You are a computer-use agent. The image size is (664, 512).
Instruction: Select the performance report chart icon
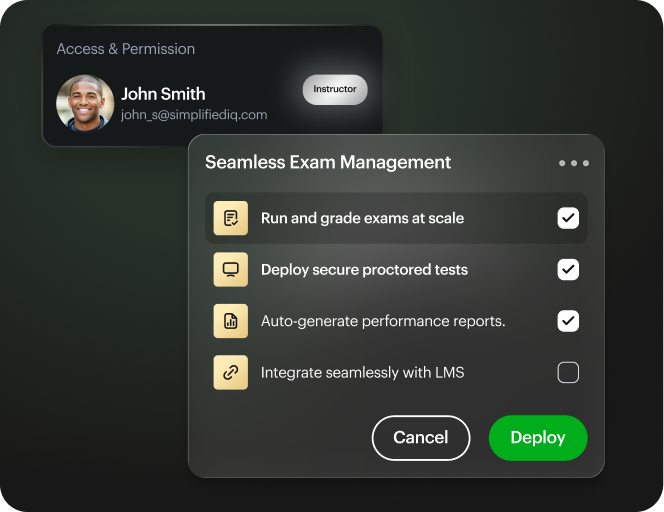[x=230, y=321]
